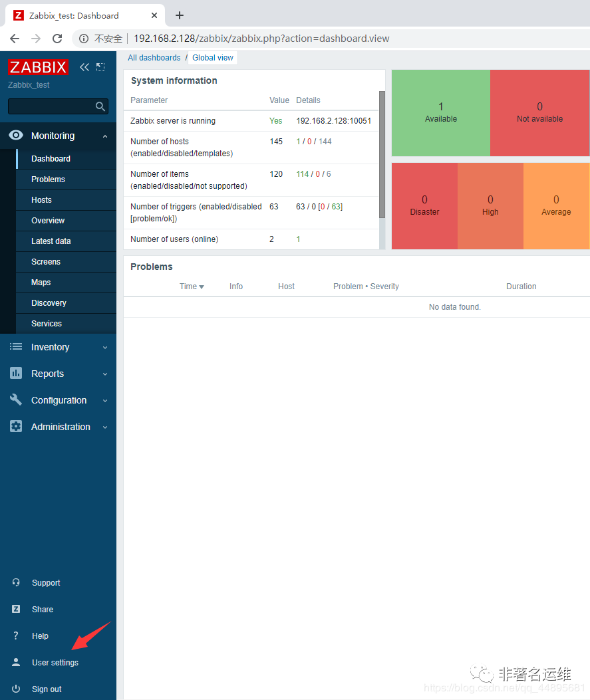Click the Share Z icon

pyautogui.click(x=16, y=609)
